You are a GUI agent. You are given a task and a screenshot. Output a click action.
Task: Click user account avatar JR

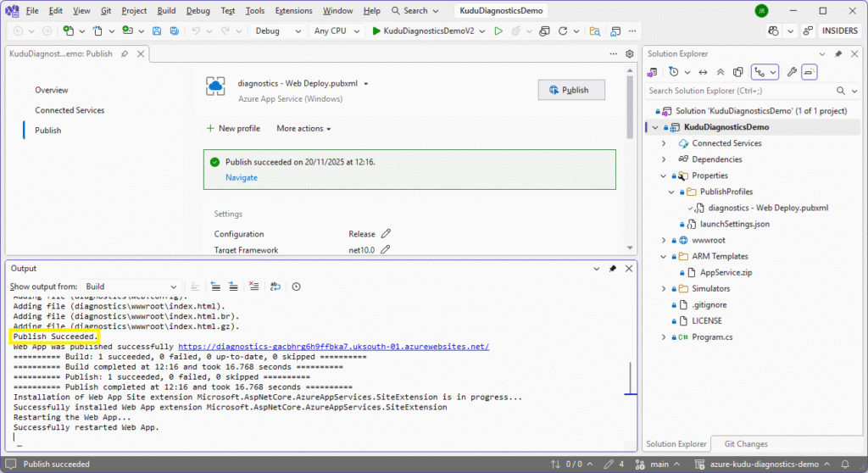click(x=762, y=10)
